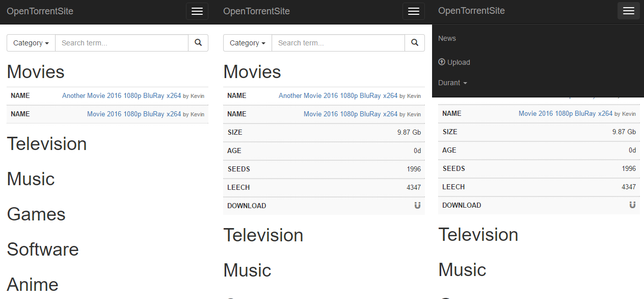
Task: Click the Music heading in the right screen
Action: pyautogui.click(x=462, y=270)
